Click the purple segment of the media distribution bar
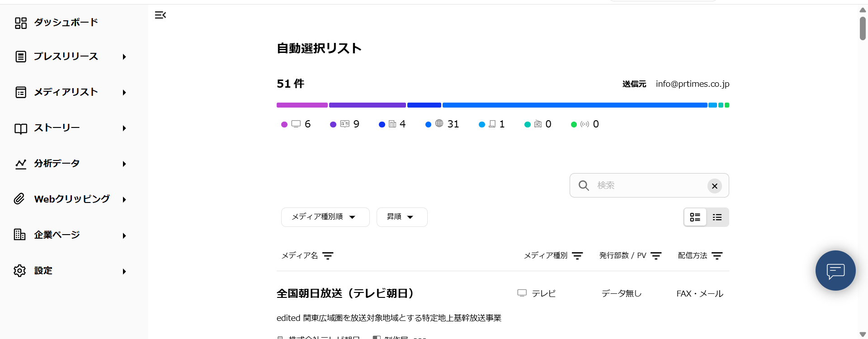 point(302,105)
